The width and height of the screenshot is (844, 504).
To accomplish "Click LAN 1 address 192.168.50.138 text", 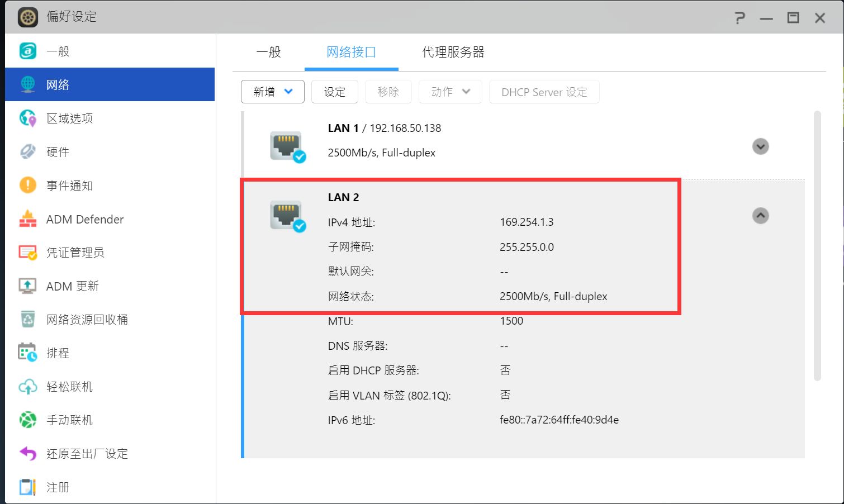I will [x=405, y=128].
